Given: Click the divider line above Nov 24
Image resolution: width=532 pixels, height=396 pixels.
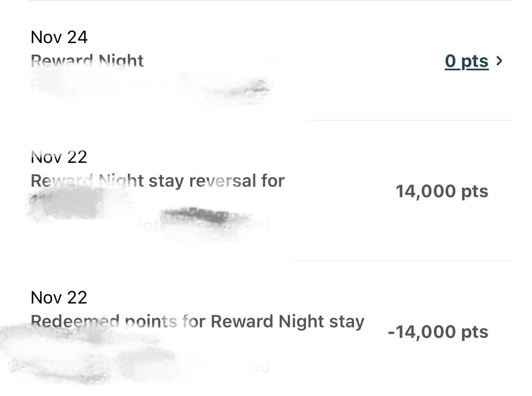Looking at the screenshot, I should 270,1.
